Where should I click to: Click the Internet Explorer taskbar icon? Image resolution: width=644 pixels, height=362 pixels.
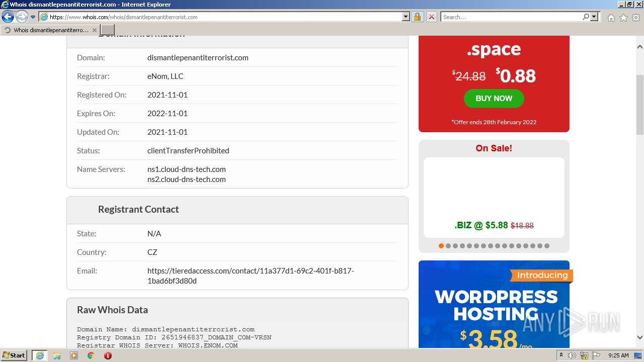tap(39, 355)
